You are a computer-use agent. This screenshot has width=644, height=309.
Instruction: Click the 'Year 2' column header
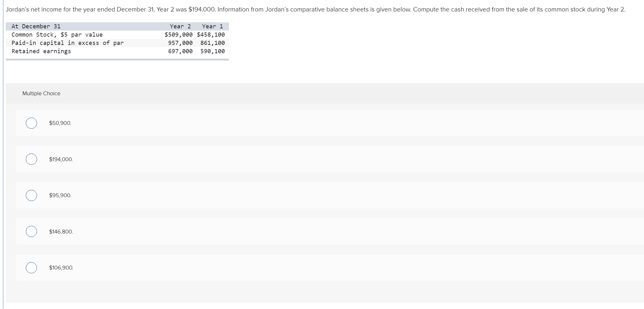180,26
